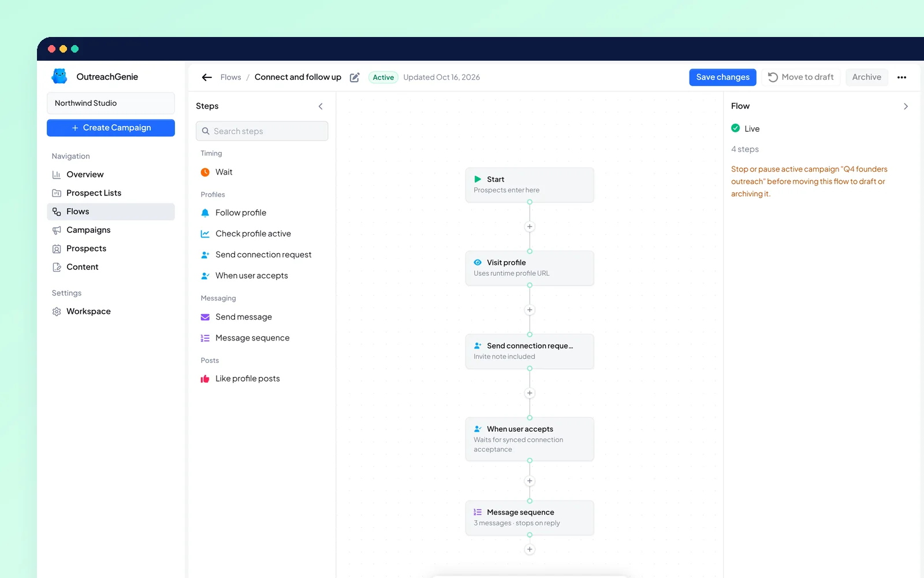
Task: Select the Start node on canvas
Action: [530, 185]
